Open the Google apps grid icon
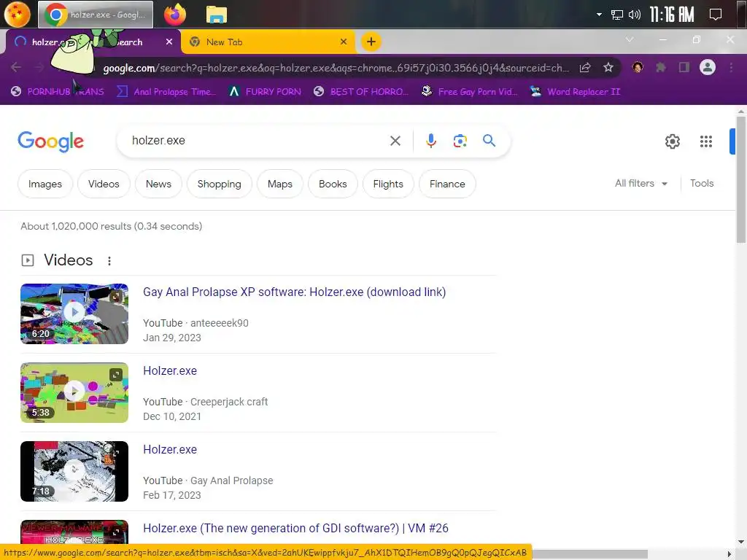 [706, 141]
